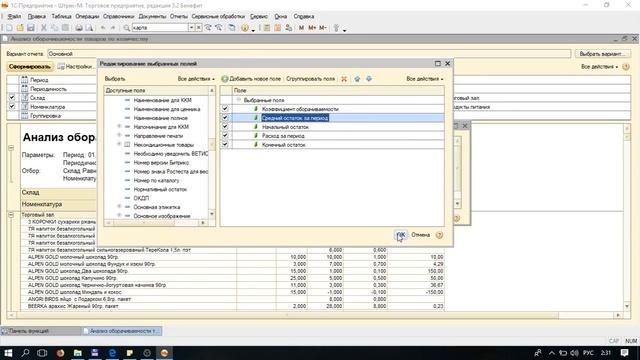Click Выбрать вариант button
This screenshot has height=360, width=640.
(602, 54)
